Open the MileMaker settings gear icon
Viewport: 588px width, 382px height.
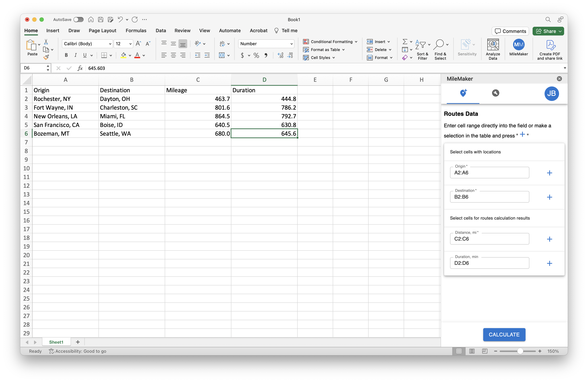coord(496,93)
